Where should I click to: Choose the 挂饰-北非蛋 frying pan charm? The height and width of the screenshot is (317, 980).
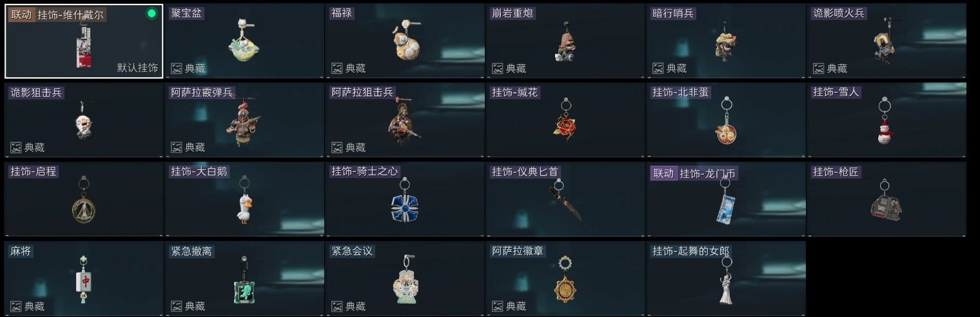(726, 120)
